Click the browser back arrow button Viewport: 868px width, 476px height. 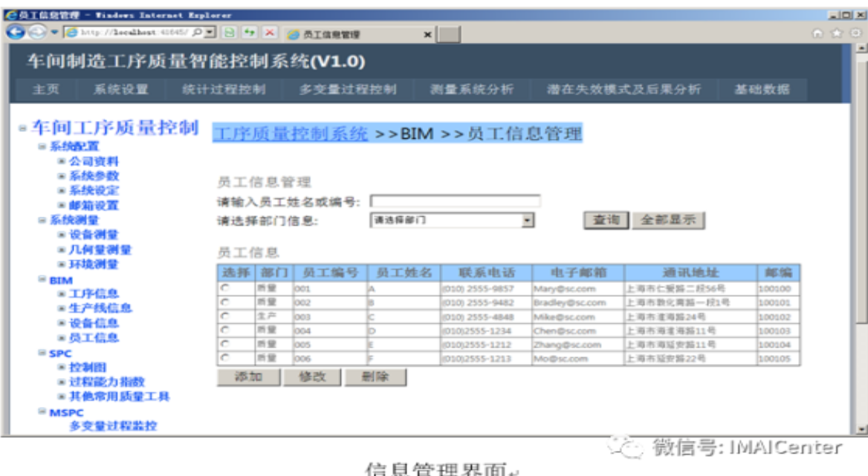[15, 33]
